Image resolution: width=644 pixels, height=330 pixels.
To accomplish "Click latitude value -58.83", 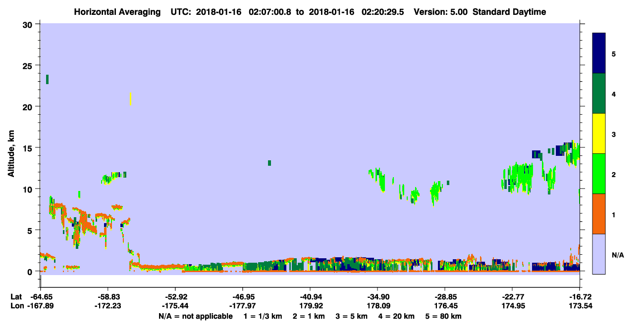I will [x=108, y=296].
